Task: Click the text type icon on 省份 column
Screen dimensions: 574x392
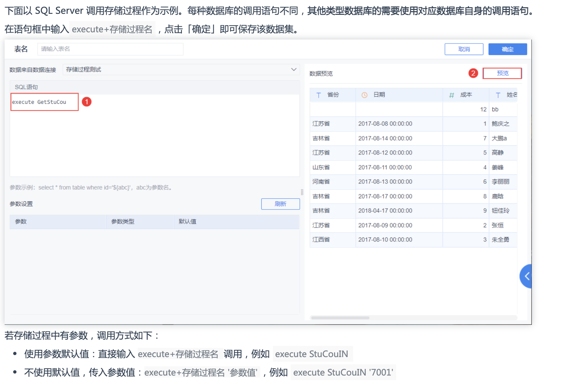Action: pos(319,95)
